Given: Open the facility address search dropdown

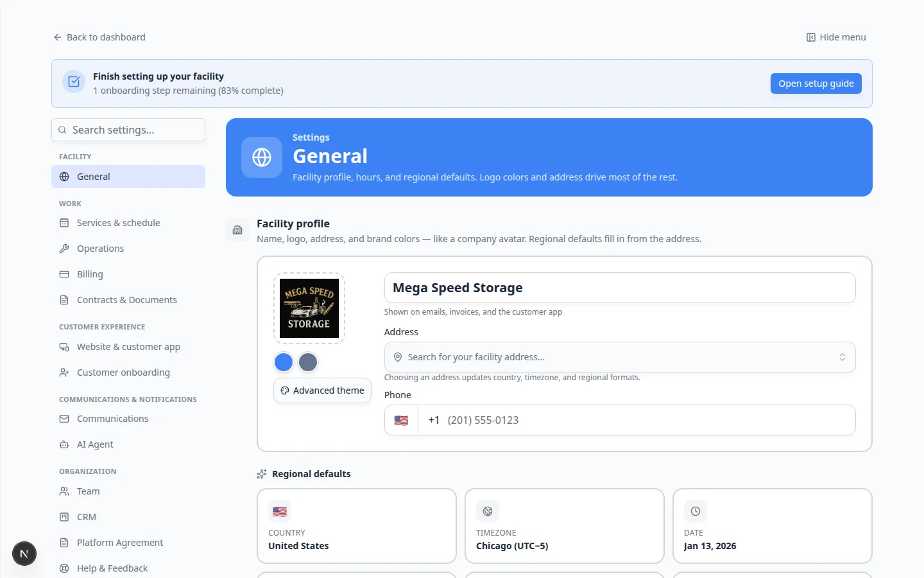Looking at the screenshot, I should pos(620,357).
